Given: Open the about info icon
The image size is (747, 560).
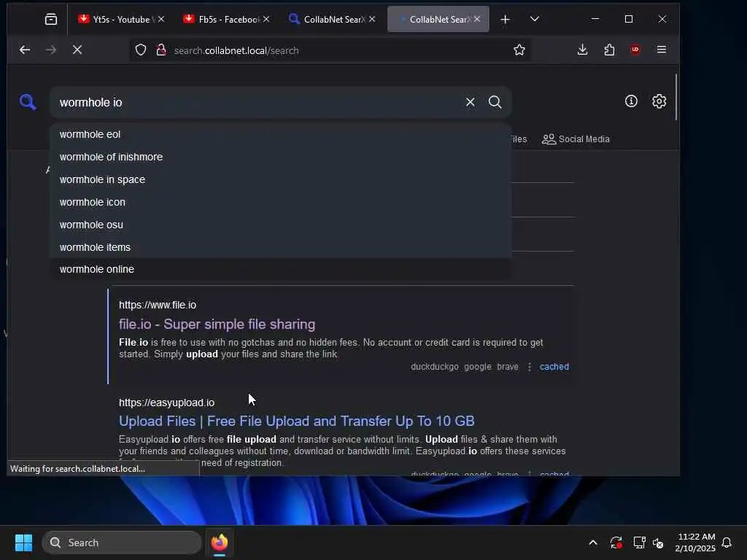Looking at the screenshot, I should coord(631,101).
